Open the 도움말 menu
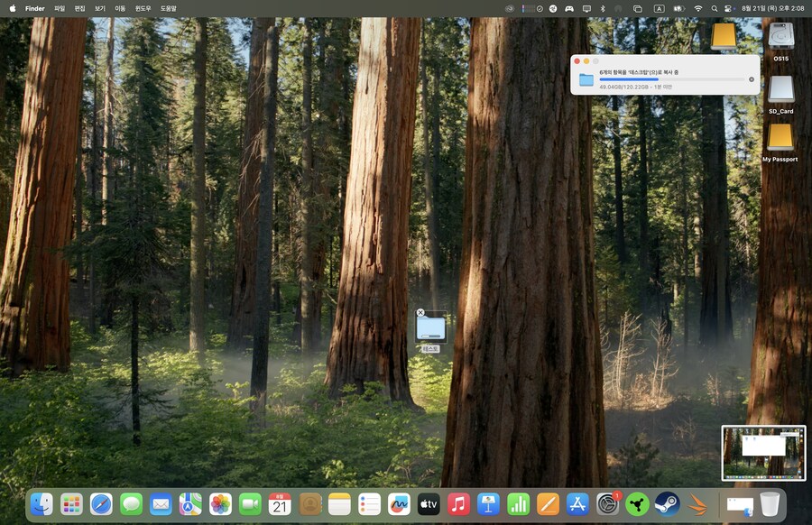 (x=169, y=8)
